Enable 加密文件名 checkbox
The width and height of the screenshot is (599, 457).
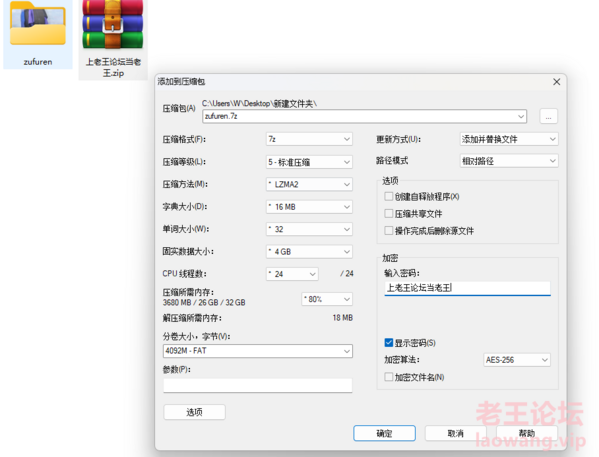(x=389, y=377)
